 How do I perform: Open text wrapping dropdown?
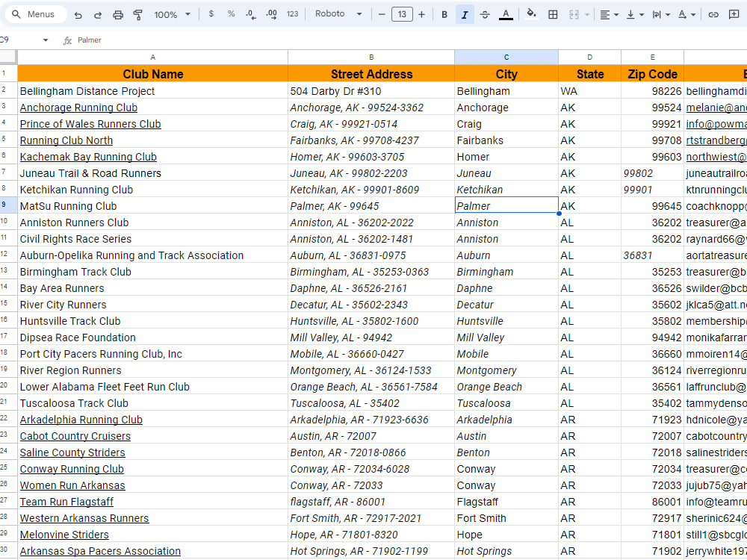661,15
